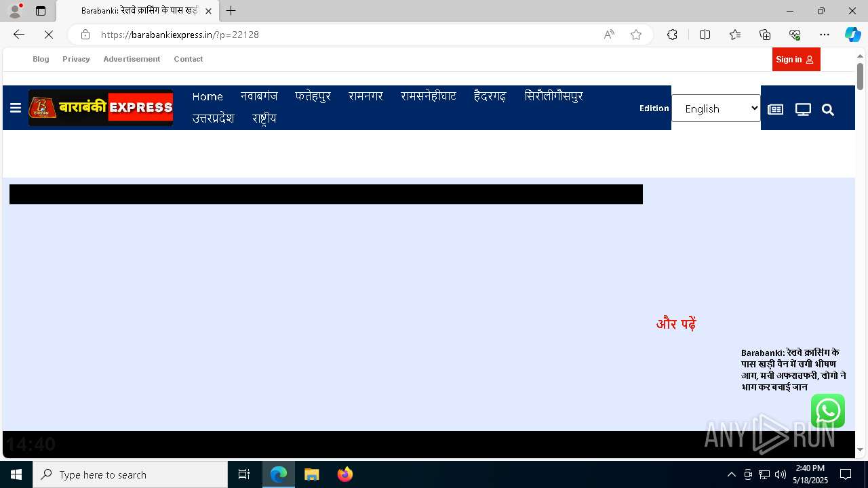Click the Barabanki Express logo

(x=100, y=108)
